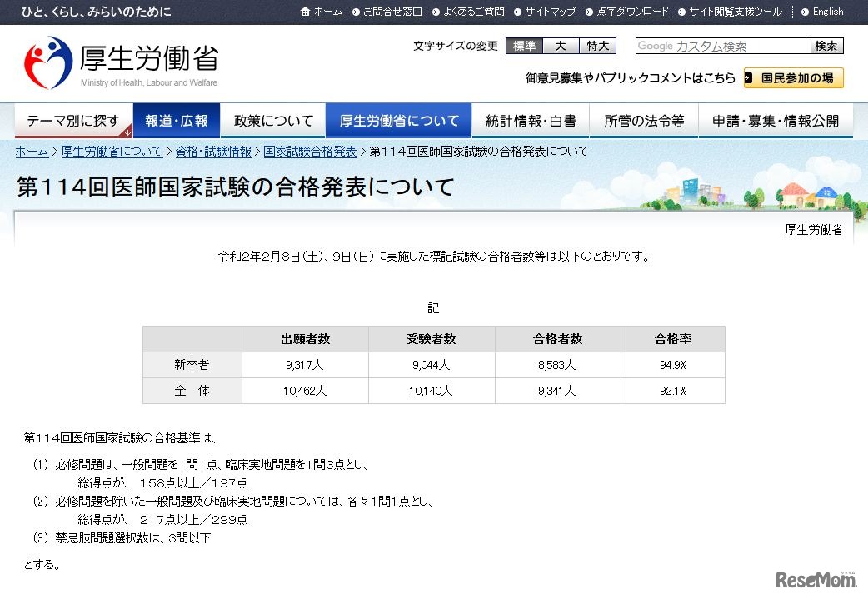
Task: Expand the テーマ別に探す menu
Action: (x=73, y=120)
